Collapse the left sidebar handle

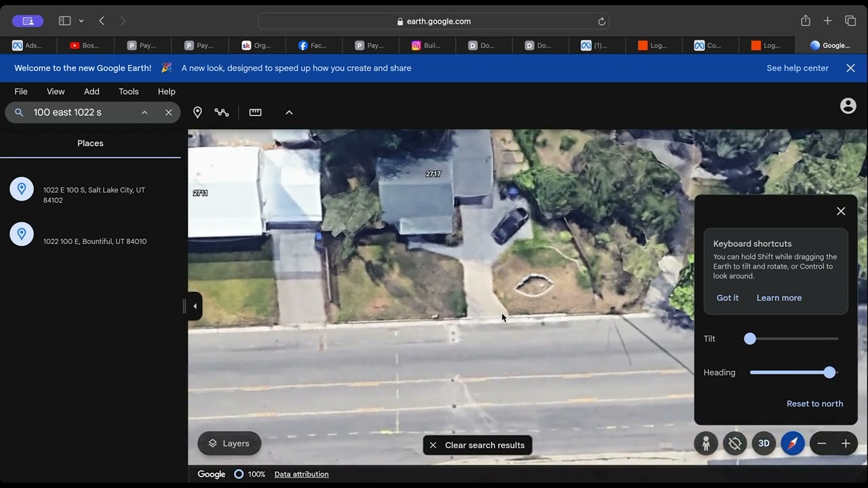194,306
